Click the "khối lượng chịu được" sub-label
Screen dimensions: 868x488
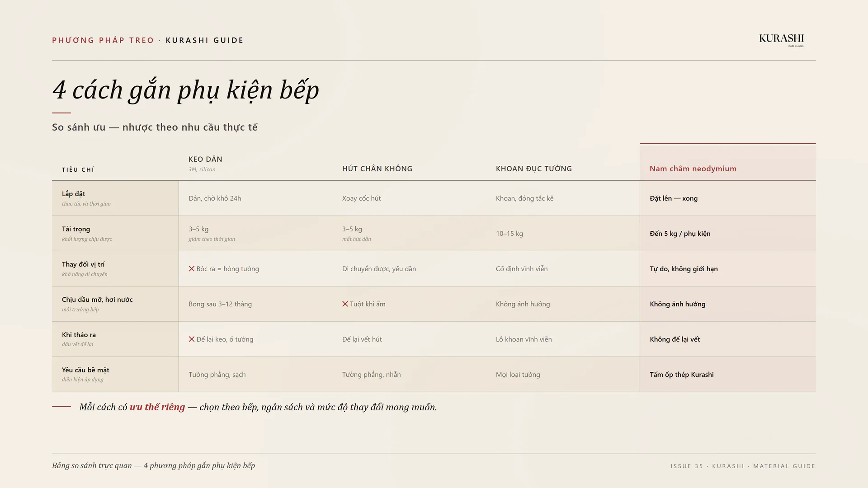pyautogui.click(x=87, y=239)
